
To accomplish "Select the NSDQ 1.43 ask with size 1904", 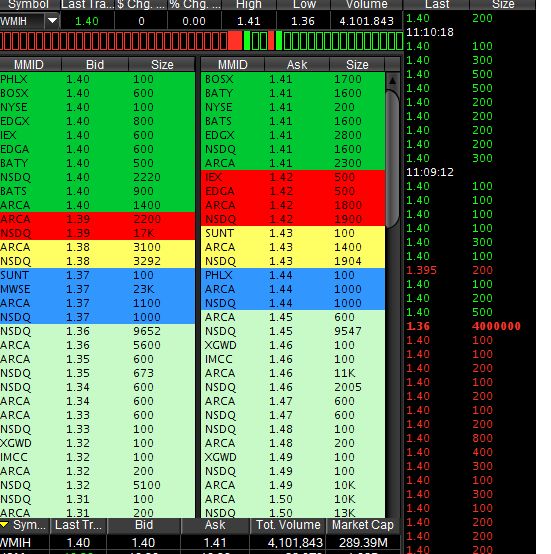I will [x=293, y=261].
